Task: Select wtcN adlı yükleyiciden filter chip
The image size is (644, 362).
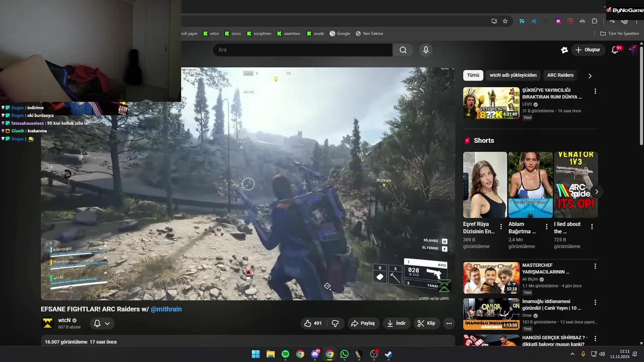Action: point(513,75)
